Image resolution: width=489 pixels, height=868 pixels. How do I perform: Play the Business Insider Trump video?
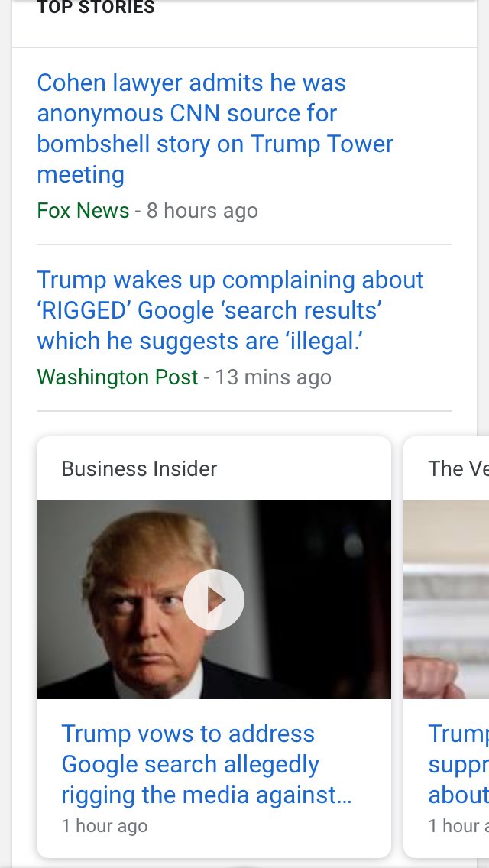[x=214, y=600]
